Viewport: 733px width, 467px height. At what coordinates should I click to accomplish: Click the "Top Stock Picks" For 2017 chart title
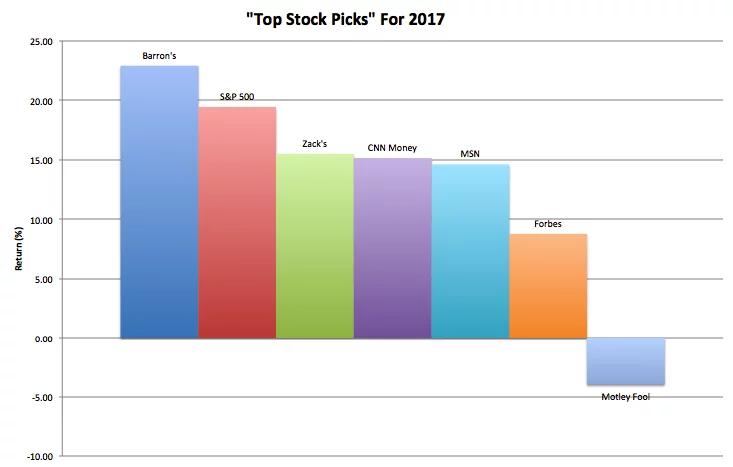point(366,17)
